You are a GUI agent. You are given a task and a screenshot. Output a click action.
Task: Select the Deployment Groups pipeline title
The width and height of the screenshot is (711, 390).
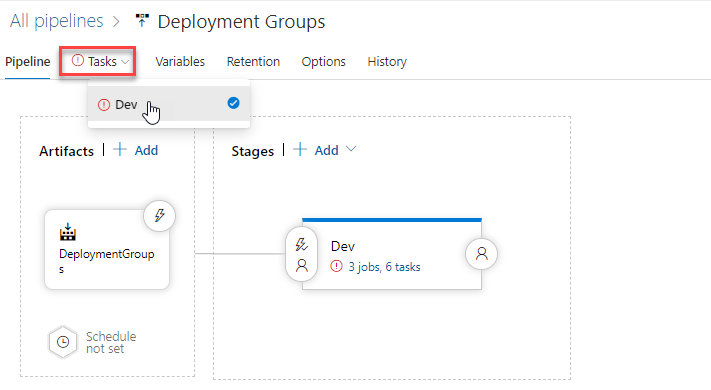[x=241, y=22]
